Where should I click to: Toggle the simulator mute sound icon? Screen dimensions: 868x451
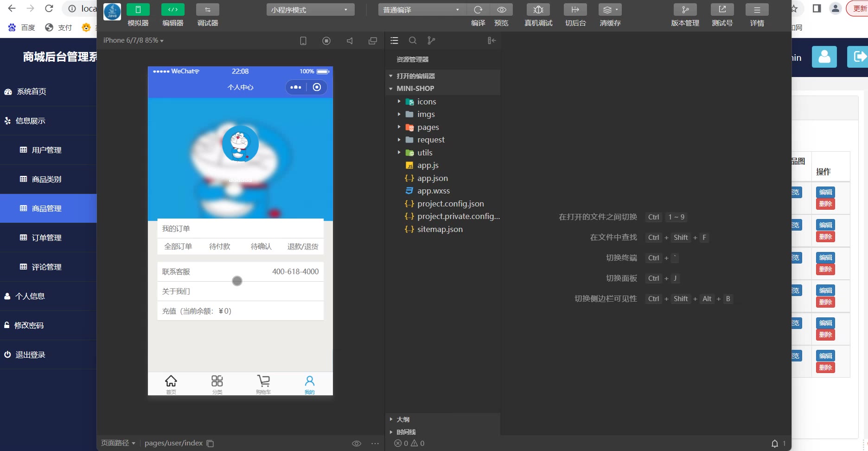point(350,41)
